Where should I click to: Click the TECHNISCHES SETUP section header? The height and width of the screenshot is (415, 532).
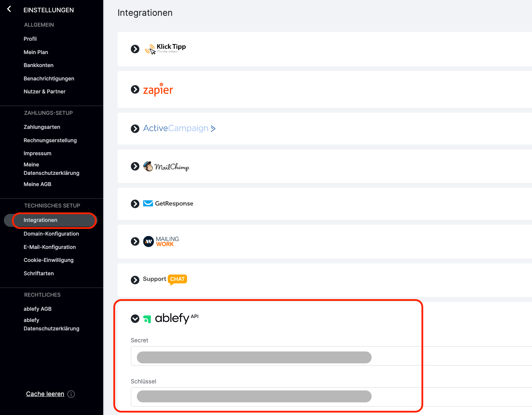[x=52, y=206]
